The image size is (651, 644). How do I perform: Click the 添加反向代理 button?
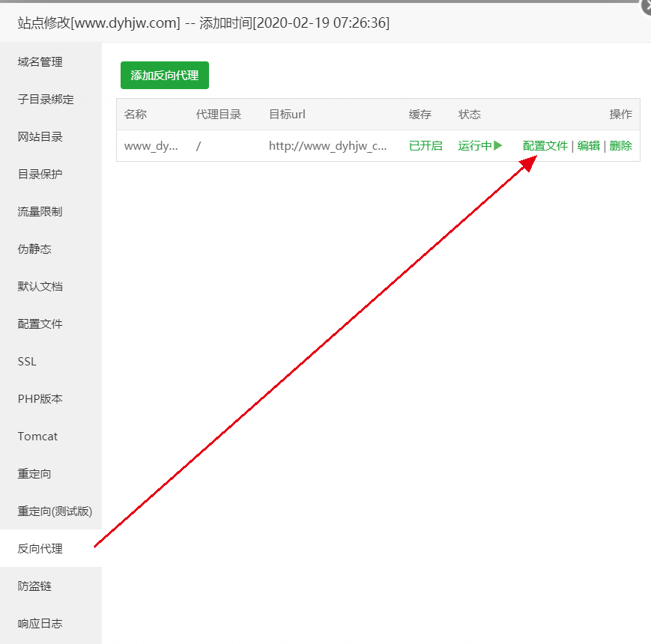click(x=165, y=75)
